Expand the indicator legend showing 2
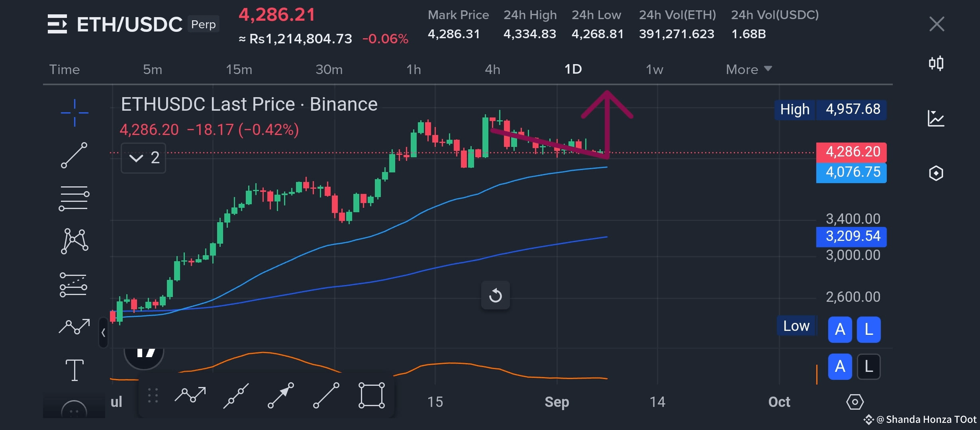The image size is (980, 430). pos(143,158)
